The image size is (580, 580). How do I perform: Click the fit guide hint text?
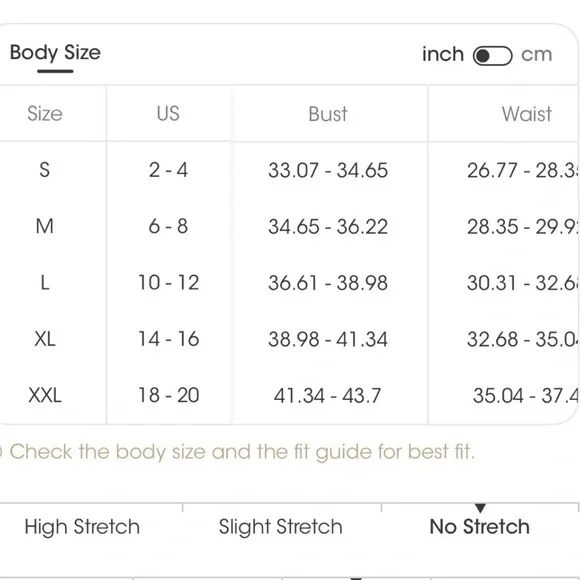[242, 452]
